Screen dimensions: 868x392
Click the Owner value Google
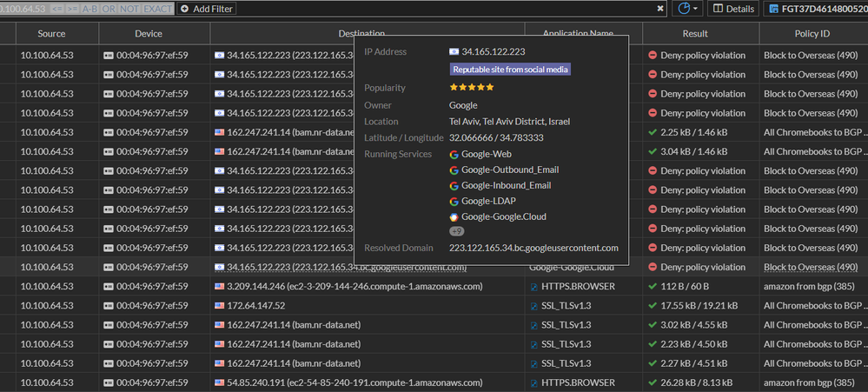[463, 105]
